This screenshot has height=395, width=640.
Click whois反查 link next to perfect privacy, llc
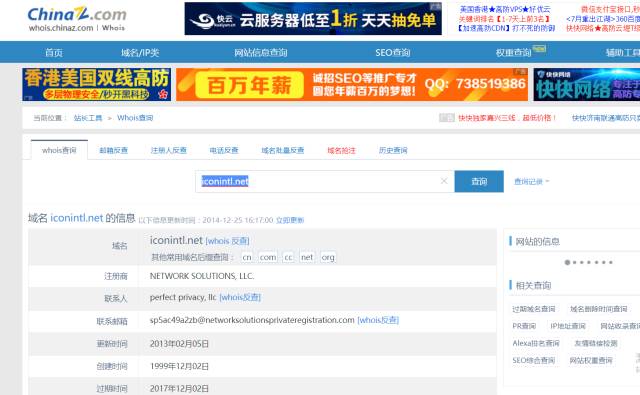click(240, 297)
